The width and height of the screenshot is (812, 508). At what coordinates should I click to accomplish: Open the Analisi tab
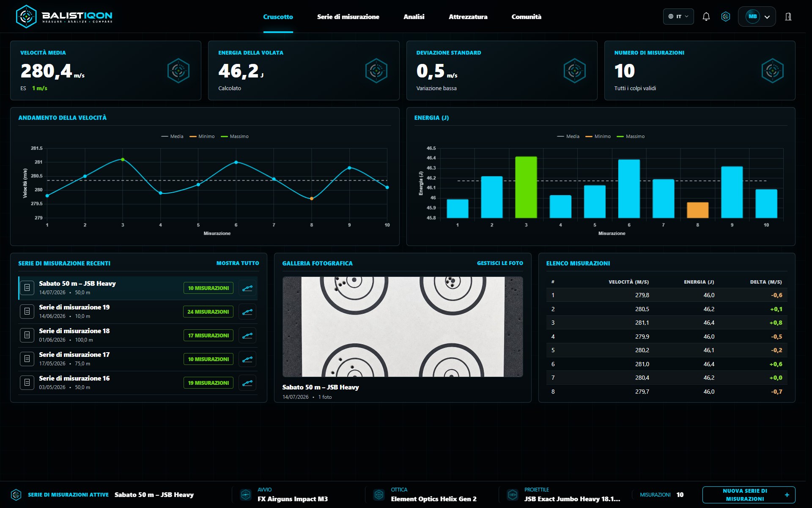click(414, 17)
